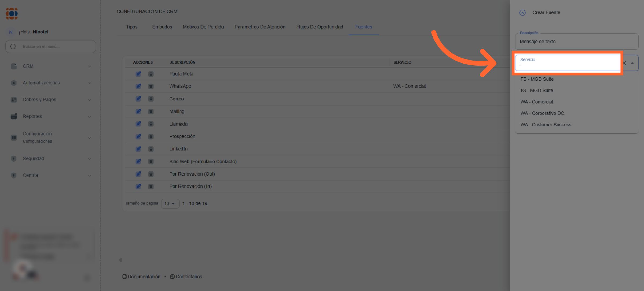The height and width of the screenshot is (291, 644).
Task: Switch to the Embudos tab
Action: tap(162, 27)
